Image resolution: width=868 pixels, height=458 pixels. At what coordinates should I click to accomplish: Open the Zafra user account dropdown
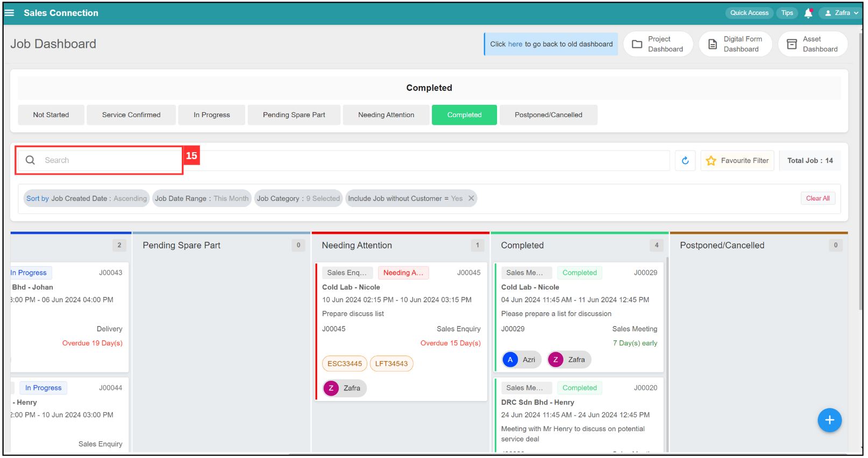click(841, 13)
